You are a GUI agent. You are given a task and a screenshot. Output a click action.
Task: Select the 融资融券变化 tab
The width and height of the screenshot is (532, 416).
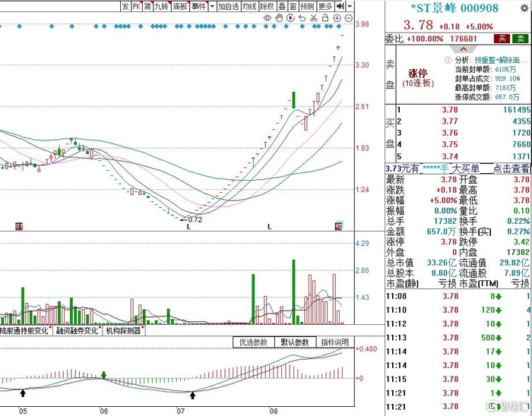coord(77,331)
